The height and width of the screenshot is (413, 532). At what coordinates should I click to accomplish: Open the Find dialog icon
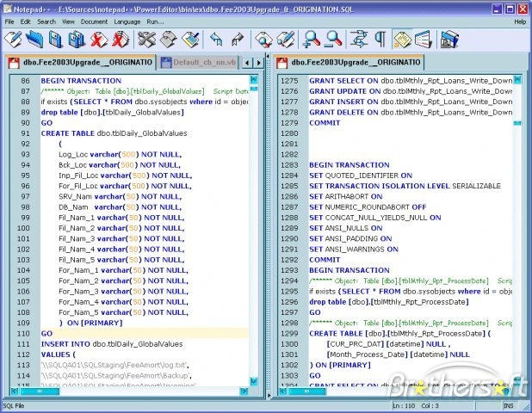pos(263,40)
